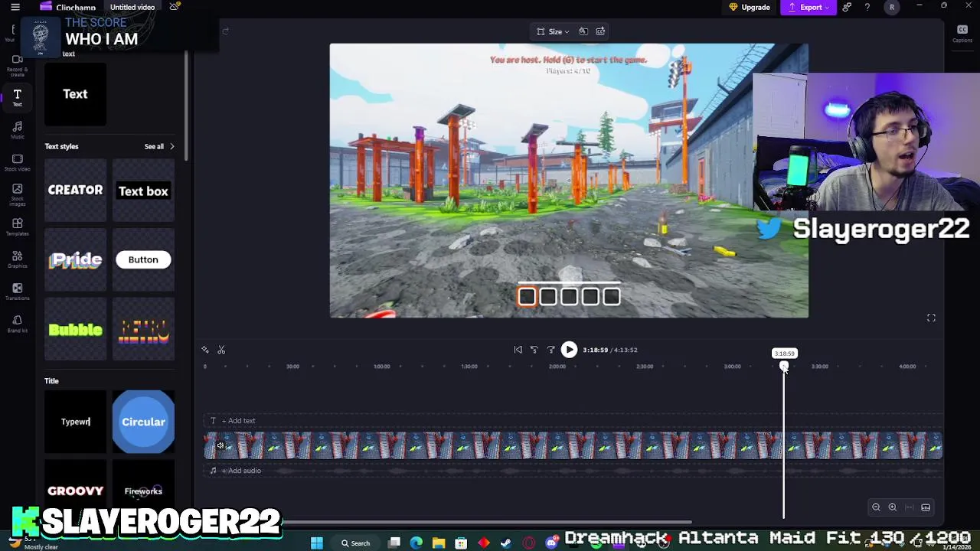Open Steam from taskbar
The height and width of the screenshot is (551, 980).
click(505, 543)
